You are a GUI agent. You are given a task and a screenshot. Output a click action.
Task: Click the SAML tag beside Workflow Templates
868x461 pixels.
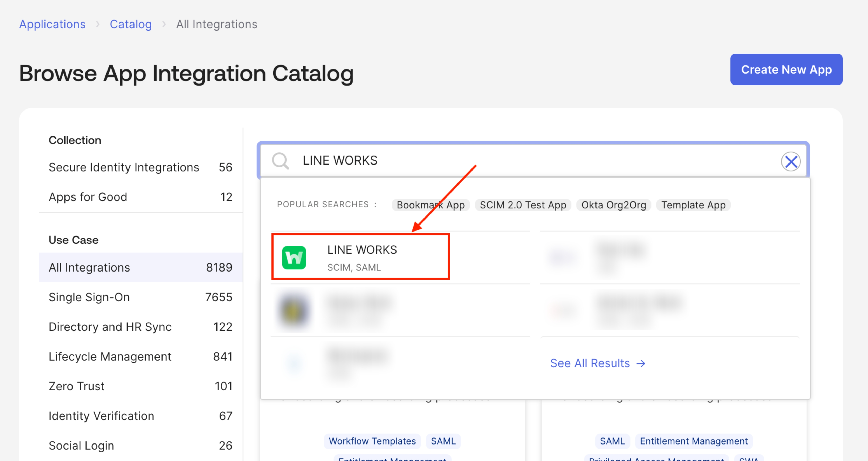[443, 441]
